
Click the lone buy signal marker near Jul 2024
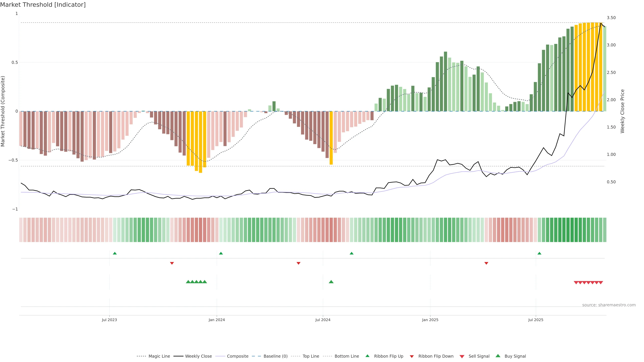point(331,282)
